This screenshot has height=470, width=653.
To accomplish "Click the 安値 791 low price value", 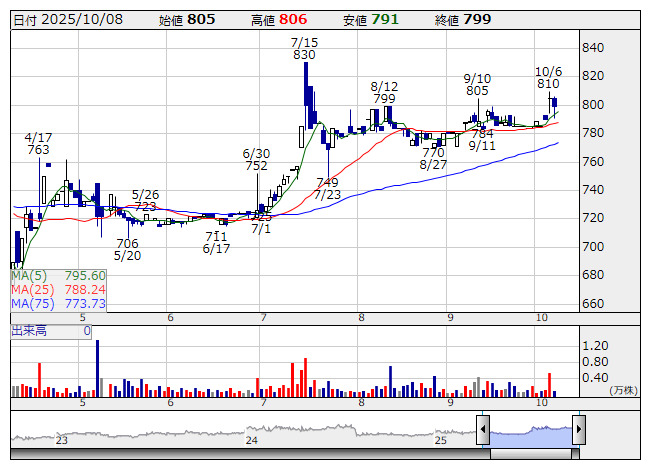I will (x=371, y=20).
